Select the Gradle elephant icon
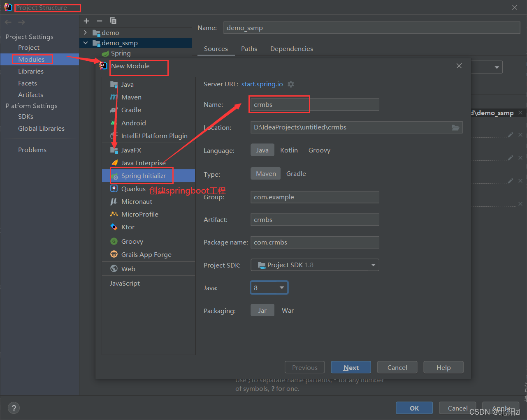 pyautogui.click(x=114, y=110)
